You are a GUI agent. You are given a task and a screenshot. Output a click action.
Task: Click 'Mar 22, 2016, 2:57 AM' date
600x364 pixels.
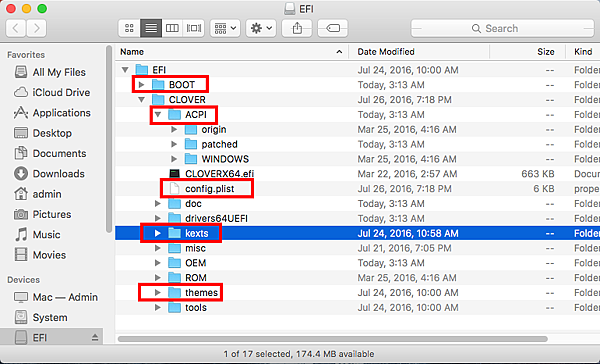pos(407,174)
